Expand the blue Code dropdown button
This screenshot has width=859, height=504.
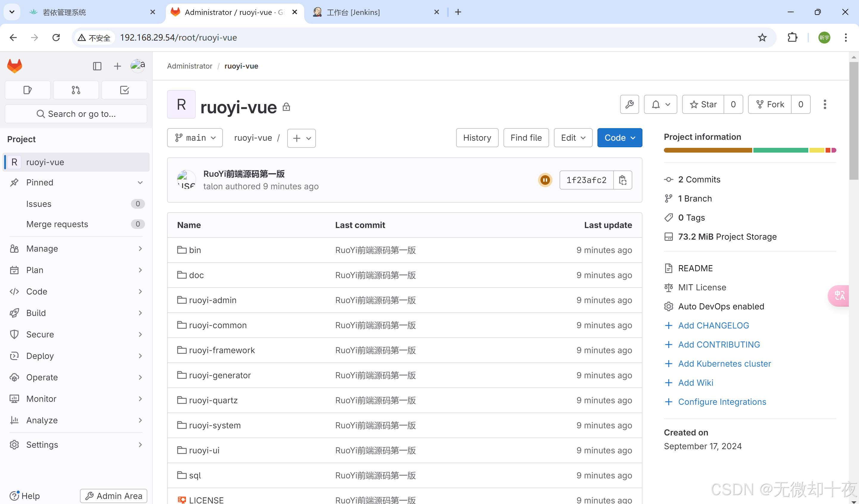click(x=619, y=138)
